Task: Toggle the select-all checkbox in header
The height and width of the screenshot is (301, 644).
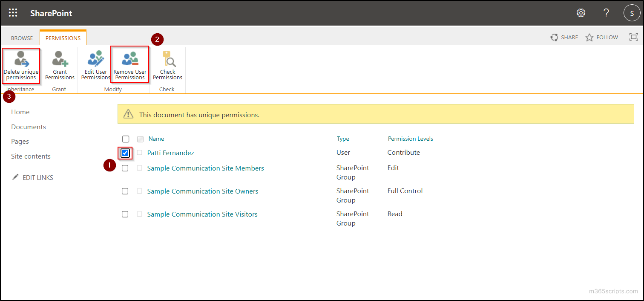Action: tap(125, 139)
